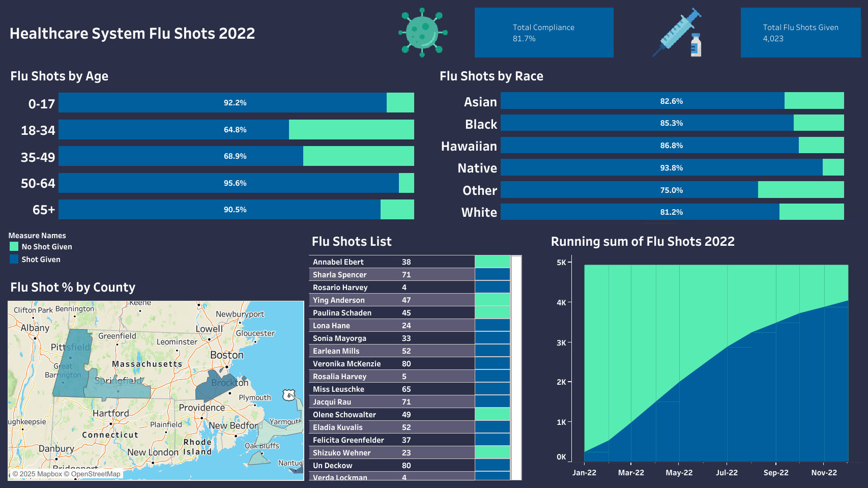Click the Nov-22 axis label
This screenshot has width=868, height=488.
click(824, 472)
